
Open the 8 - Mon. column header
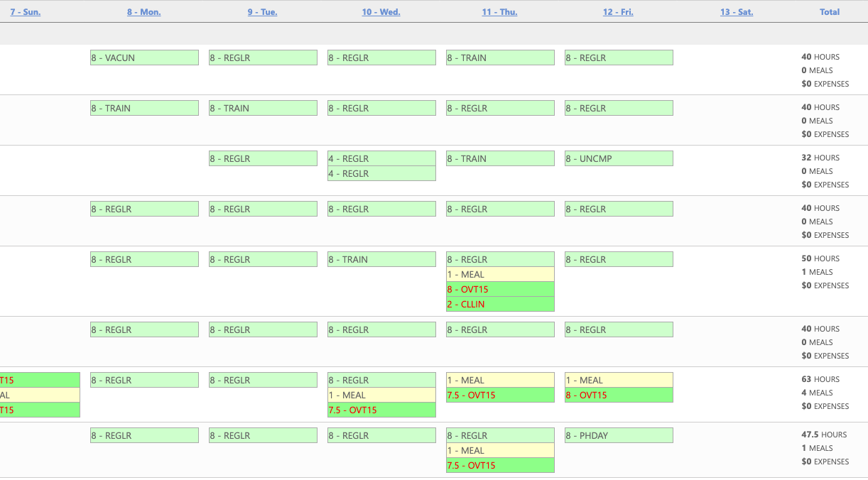point(143,12)
